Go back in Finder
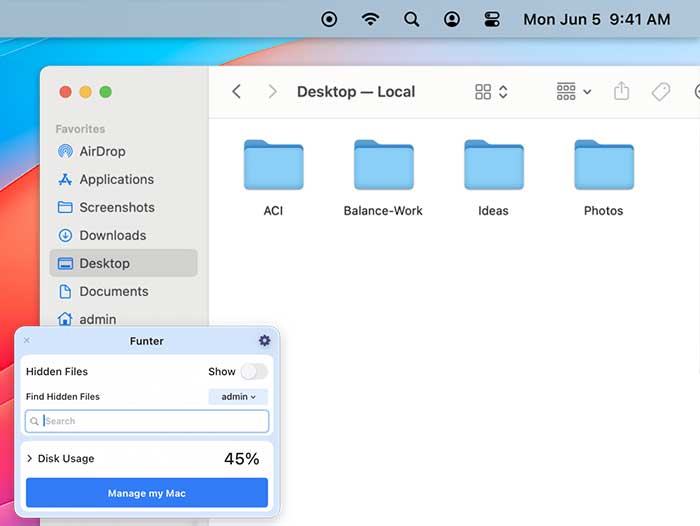This screenshot has width=700, height=526. [237, 92]
